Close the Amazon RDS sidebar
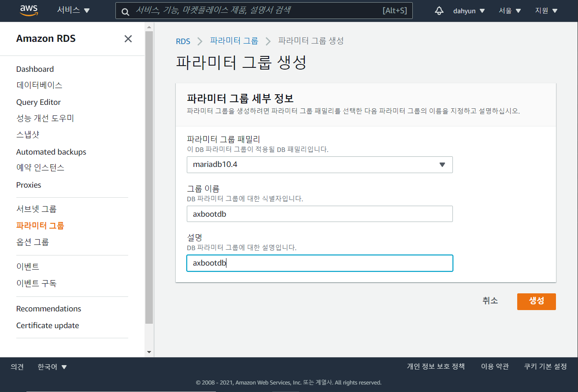The image size is (578, 392). point(128,39)
